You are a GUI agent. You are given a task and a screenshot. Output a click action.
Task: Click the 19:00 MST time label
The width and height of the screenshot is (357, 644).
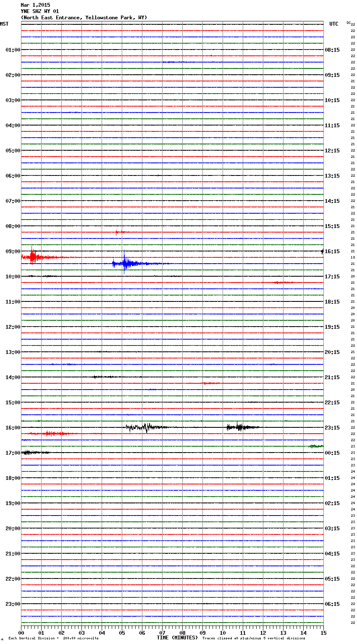point(13,503)
